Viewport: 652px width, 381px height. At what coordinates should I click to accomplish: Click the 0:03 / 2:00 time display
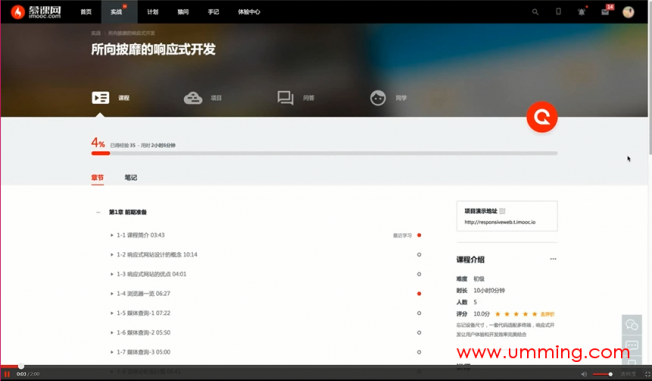[x=28, y=374]
